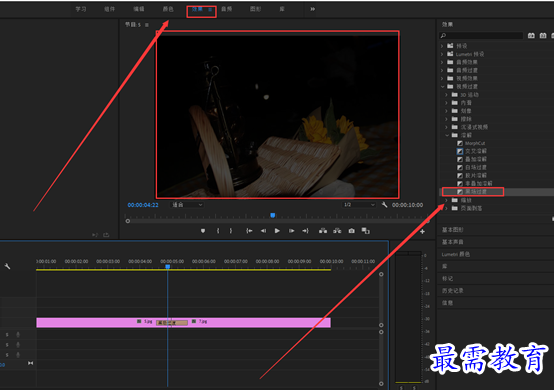Expand the Lumetri 预设 folder
Image resolution: width=554 pixels, height=390 pixels.
click(442, 54)
